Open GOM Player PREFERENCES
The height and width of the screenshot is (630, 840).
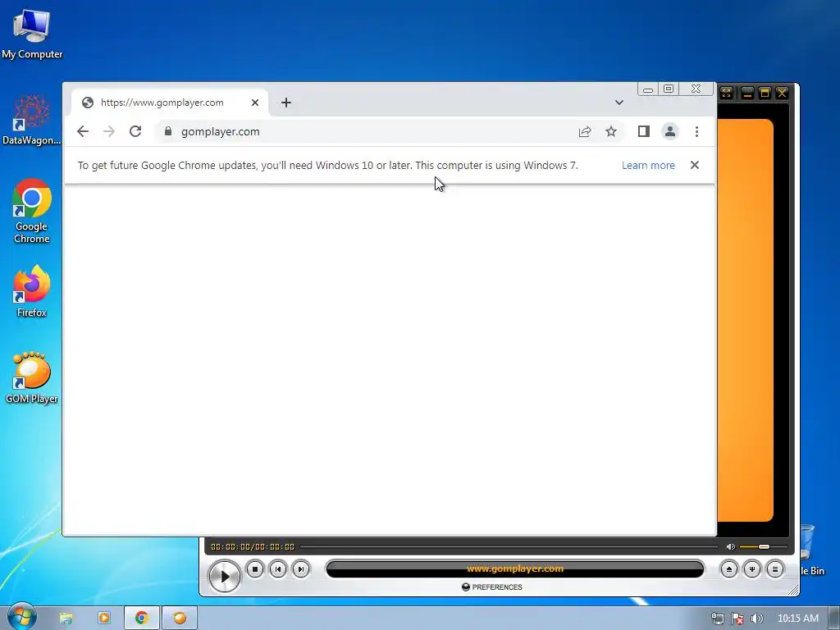492,587
